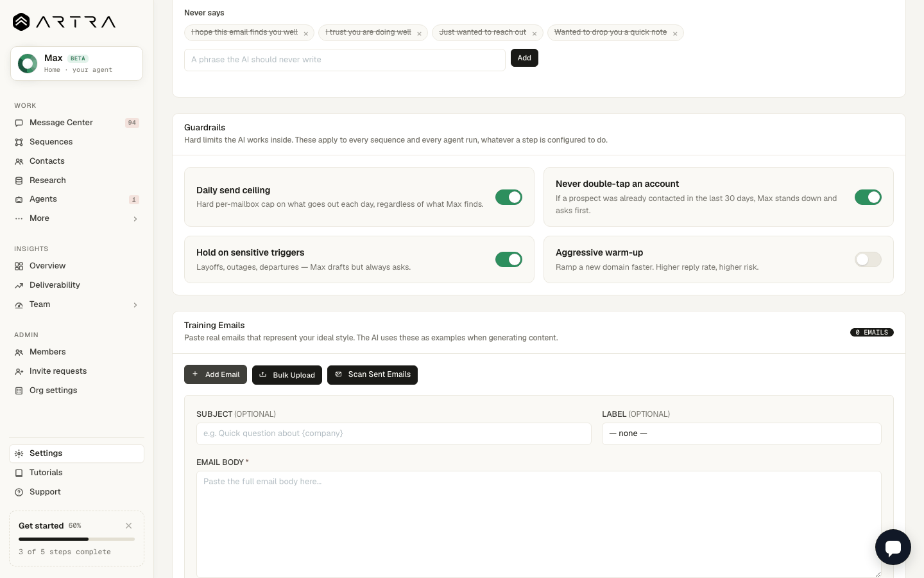This screenshot has height=578, width=924.
Task: Open the chat widget bubble
Action: pos(893,547)
